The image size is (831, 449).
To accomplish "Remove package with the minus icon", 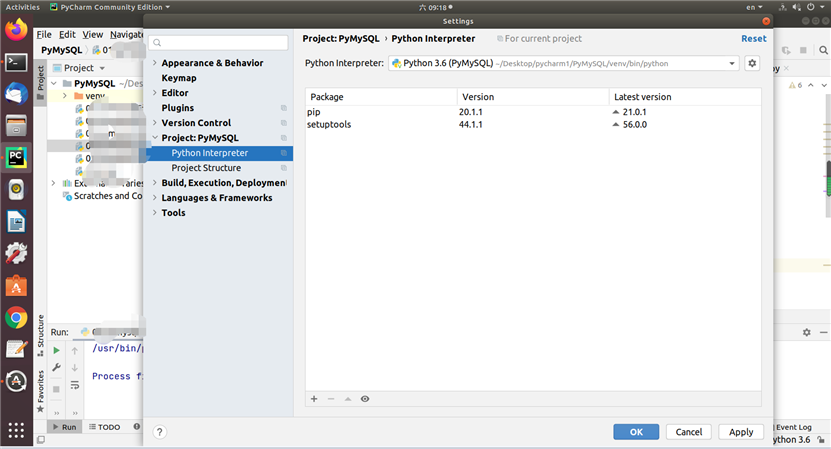I will tap(331, 399).
